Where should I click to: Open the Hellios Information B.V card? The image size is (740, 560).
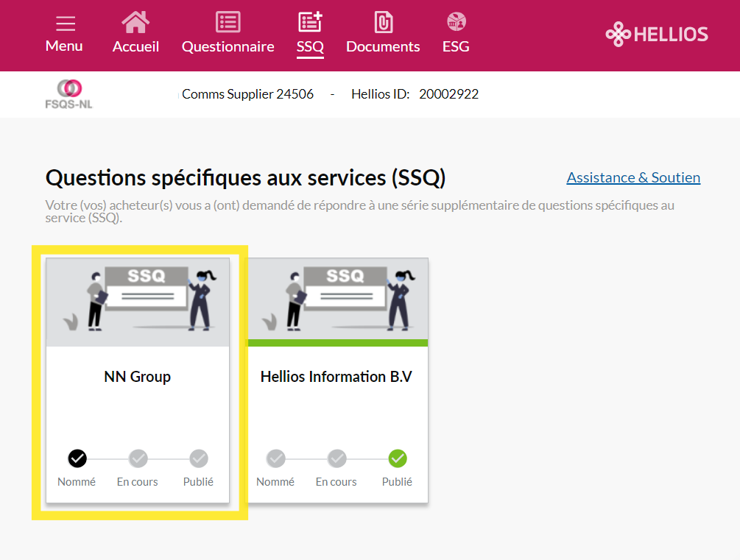pyautogui.click(x=338, y=380)
